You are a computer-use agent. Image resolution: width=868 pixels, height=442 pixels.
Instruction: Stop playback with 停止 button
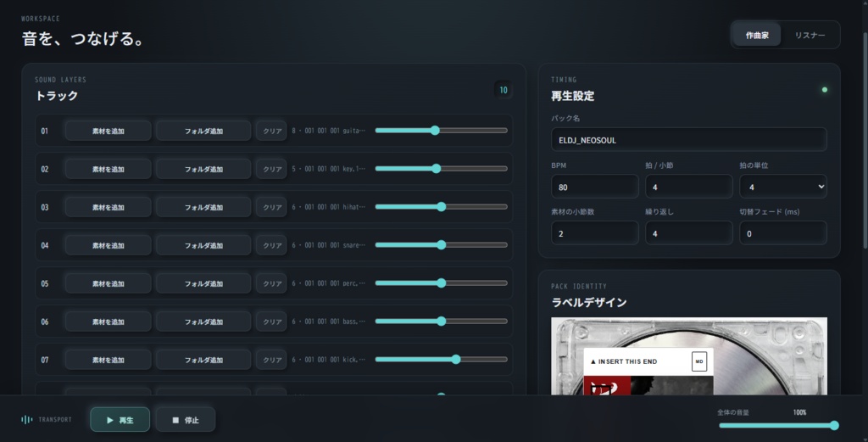[185, 420]
